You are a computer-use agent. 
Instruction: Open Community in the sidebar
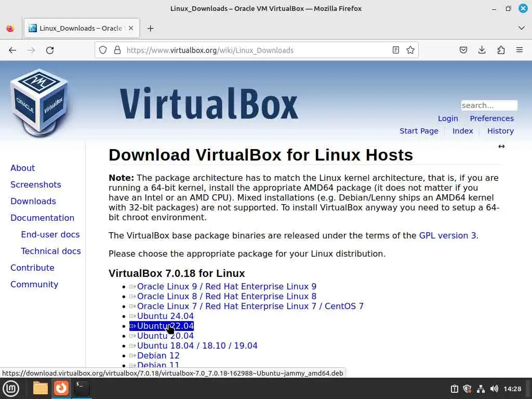click(x=34, y=284)
